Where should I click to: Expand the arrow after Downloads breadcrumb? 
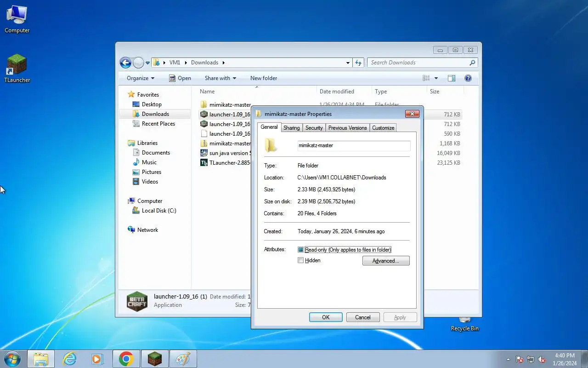click(224, 63)
